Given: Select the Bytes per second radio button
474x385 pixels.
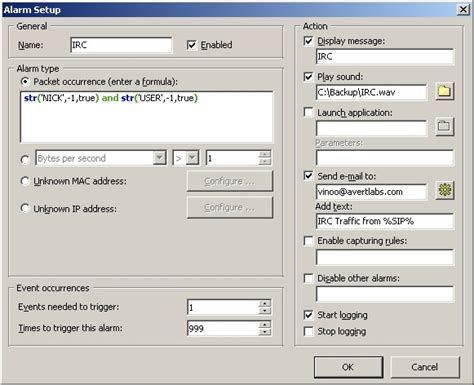Looking at the screenshot, I should pyautogui.click(x=25, y=159).
